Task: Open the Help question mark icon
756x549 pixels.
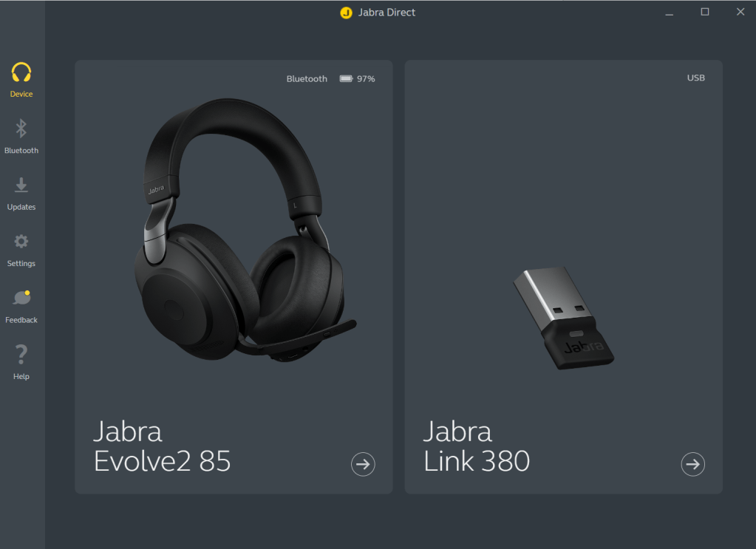Action: point(21,354)
